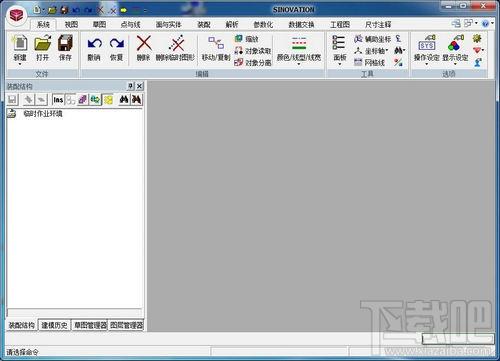Click the 撤销 (Undo) arrow icon
This screenshot has width=500, height=361.
click(94, 44)
